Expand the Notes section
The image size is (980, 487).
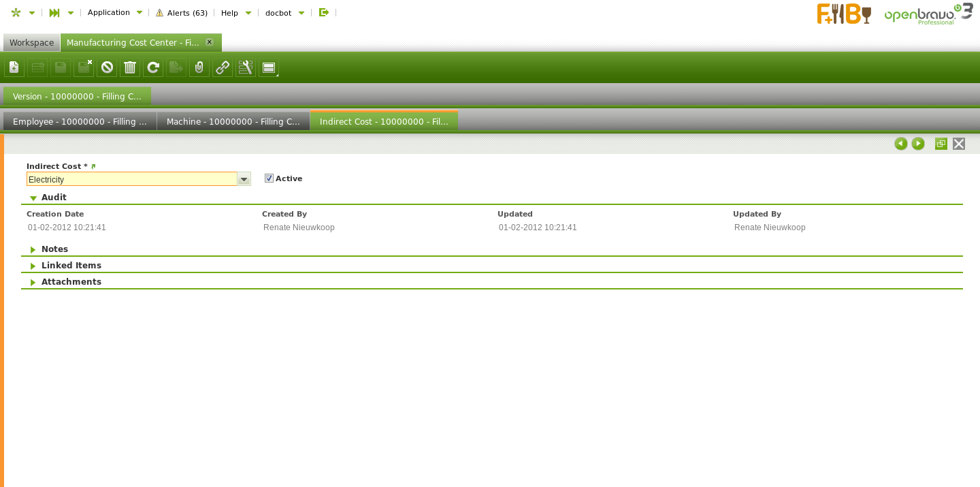point(33,249)
